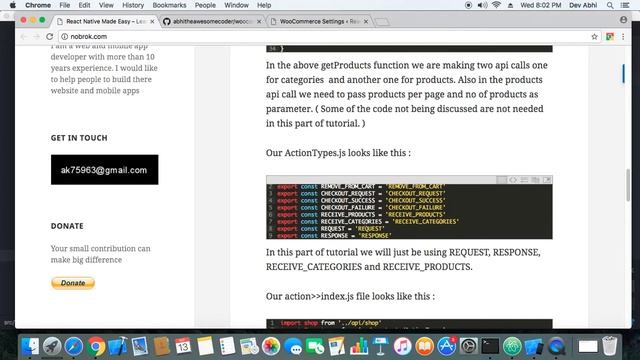This screenshot has height=360, width=640.
Task: Open Xcode from the dock
Action: coord(118,347)
